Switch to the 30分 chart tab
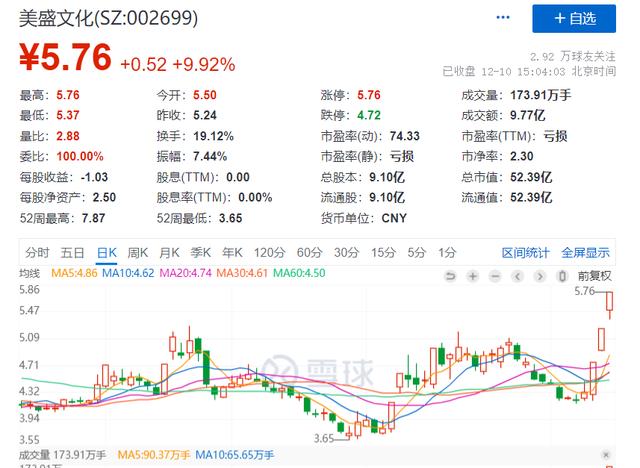Image resolution: width=640 pixels, height=468 pixels. pyautogui.click(x=347, y=253)
